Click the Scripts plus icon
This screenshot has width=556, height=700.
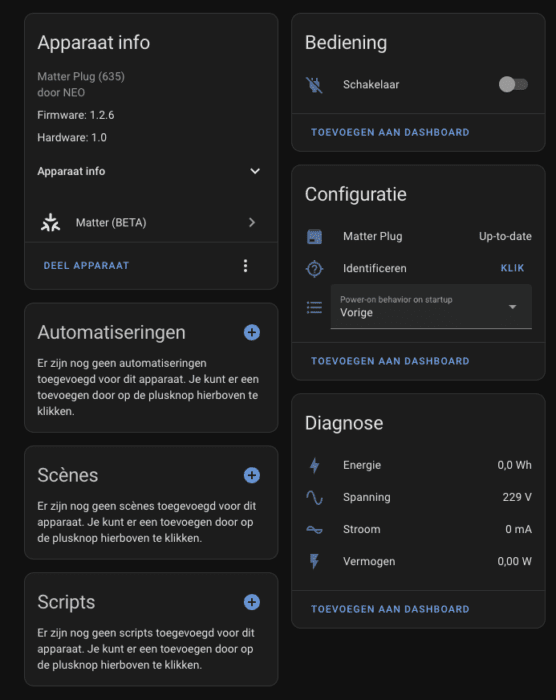(252, 602)
